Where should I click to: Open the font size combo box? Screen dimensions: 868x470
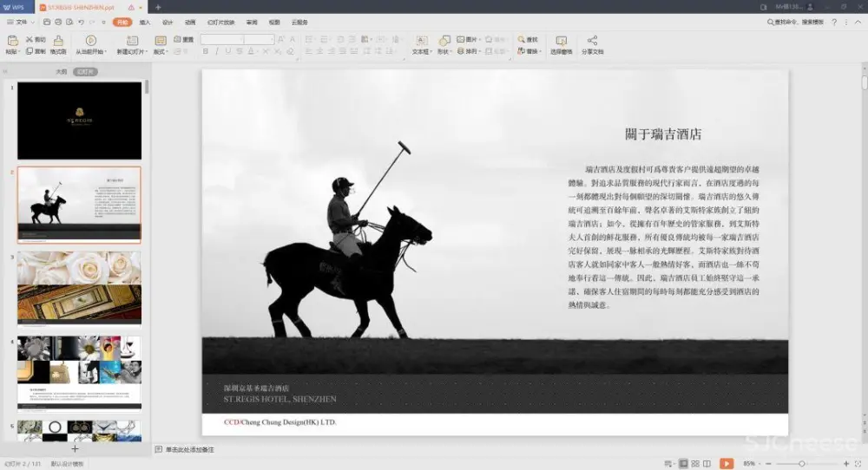pyautogui.click(x=259, y=39)
